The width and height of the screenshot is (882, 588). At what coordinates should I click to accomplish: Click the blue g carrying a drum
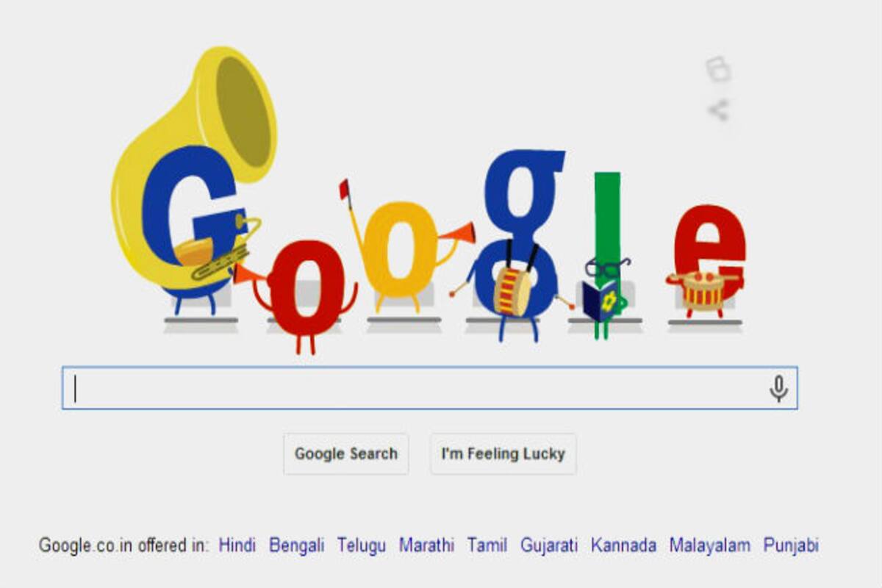(518, 243)
